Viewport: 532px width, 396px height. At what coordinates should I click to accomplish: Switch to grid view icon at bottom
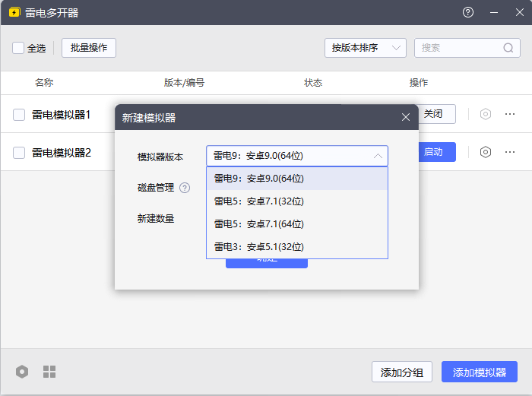(x=49, y=372)
